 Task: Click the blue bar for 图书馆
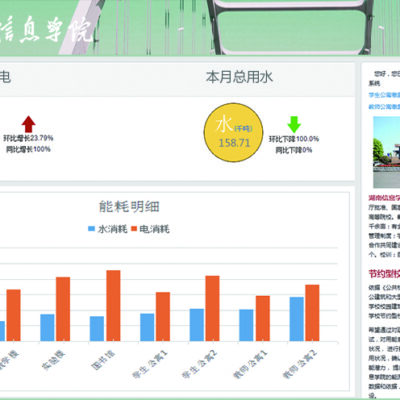click(97, 329)
